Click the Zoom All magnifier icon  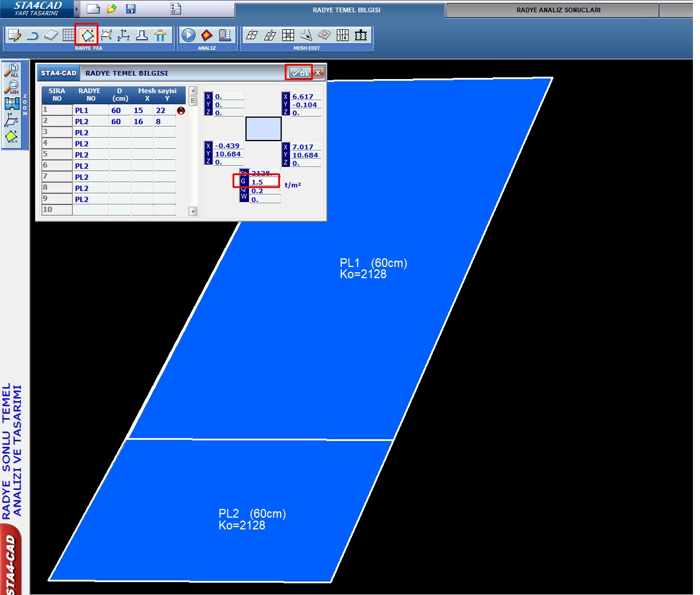[x=12, y=71]
